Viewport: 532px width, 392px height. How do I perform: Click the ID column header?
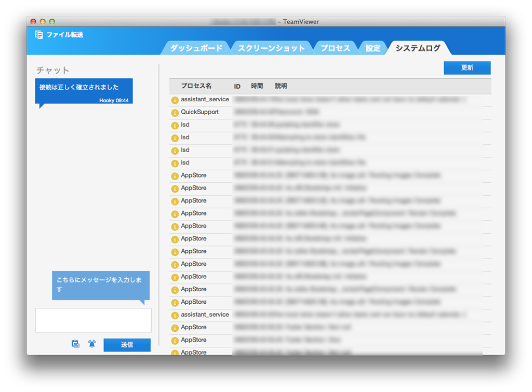pos(237,86)
